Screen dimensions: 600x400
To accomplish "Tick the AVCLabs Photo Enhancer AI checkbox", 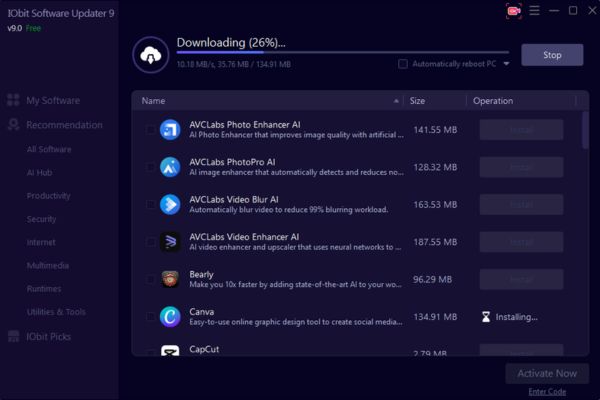I will click(150, 130).
